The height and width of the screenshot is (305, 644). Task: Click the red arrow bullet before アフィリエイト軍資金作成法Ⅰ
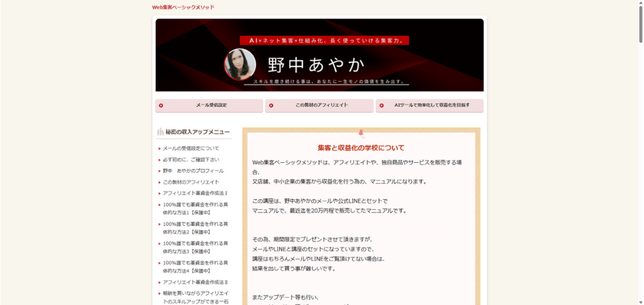click(160, 193)
